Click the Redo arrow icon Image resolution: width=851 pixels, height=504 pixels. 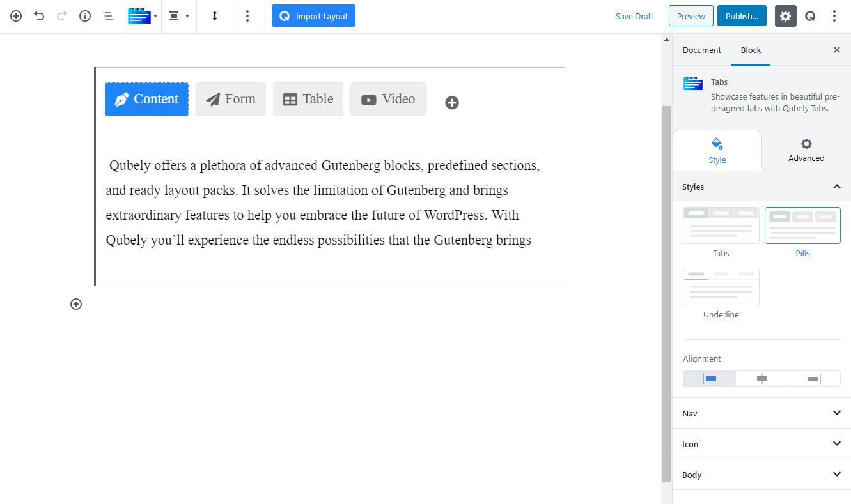62,16
